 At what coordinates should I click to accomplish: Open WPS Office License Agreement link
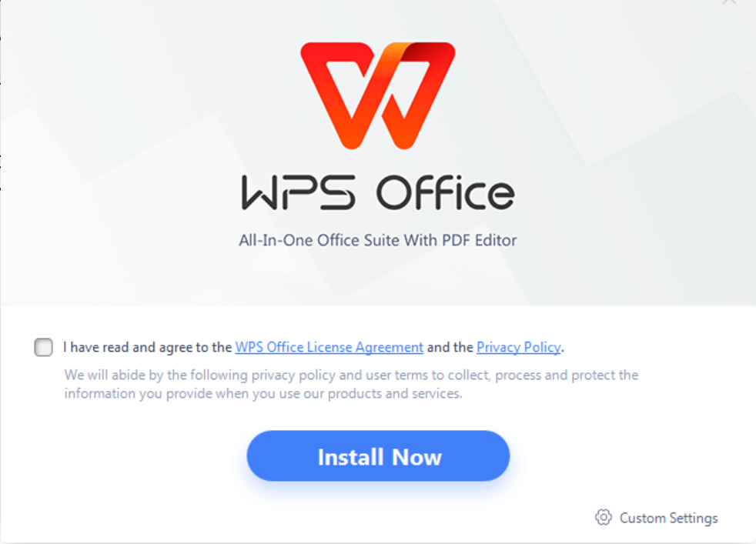329,348
